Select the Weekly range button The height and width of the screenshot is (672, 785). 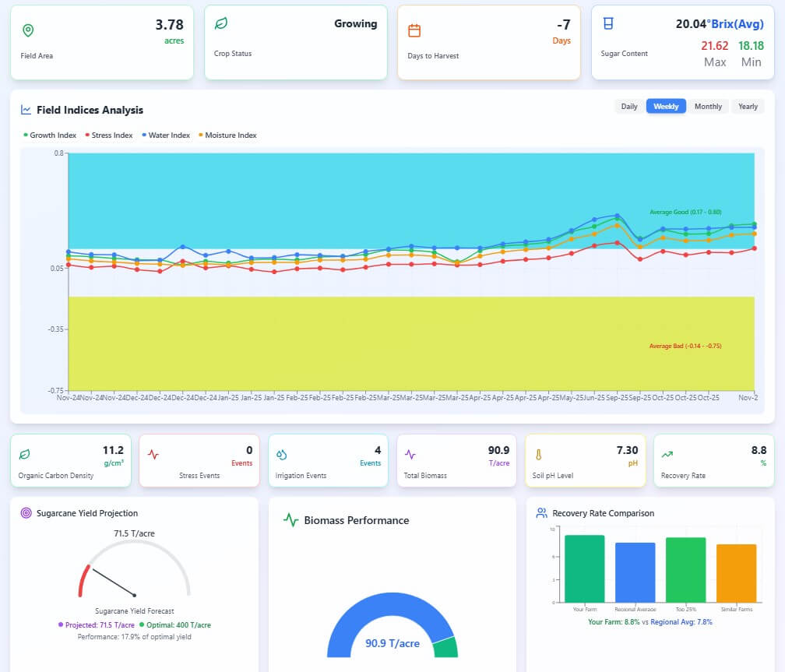pyautogui.click(x=666, y=107)
